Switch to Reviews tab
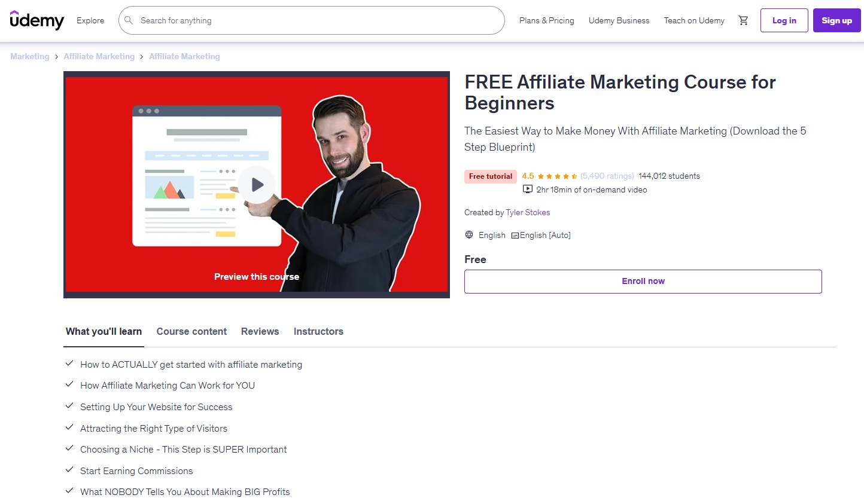The height and width of the screenshot is (504, 864). (260, 331)
